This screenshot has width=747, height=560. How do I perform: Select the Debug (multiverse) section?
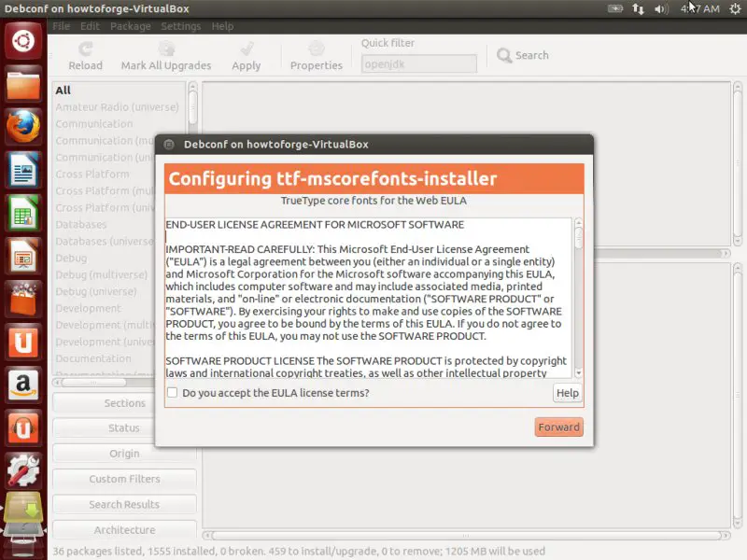point(102,274)
